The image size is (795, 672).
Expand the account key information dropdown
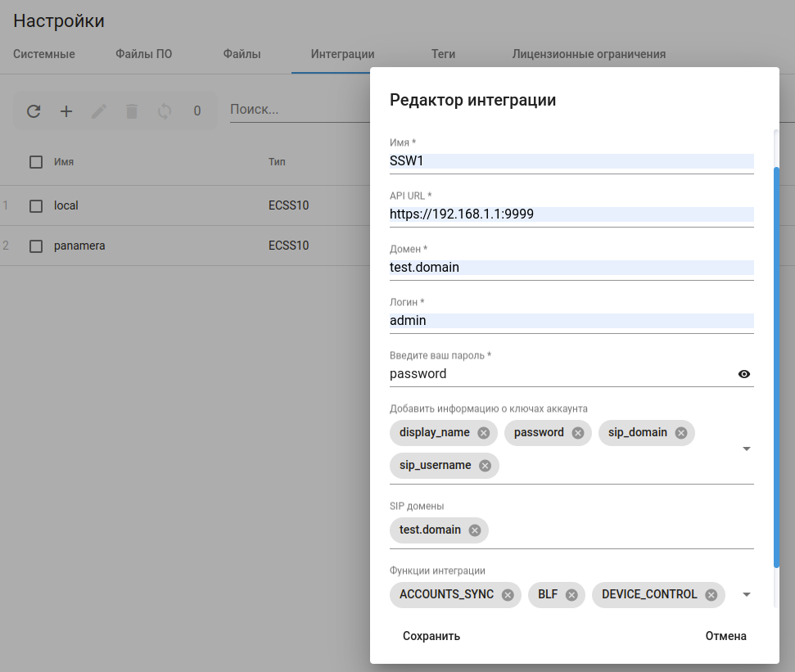pos(746,449)
